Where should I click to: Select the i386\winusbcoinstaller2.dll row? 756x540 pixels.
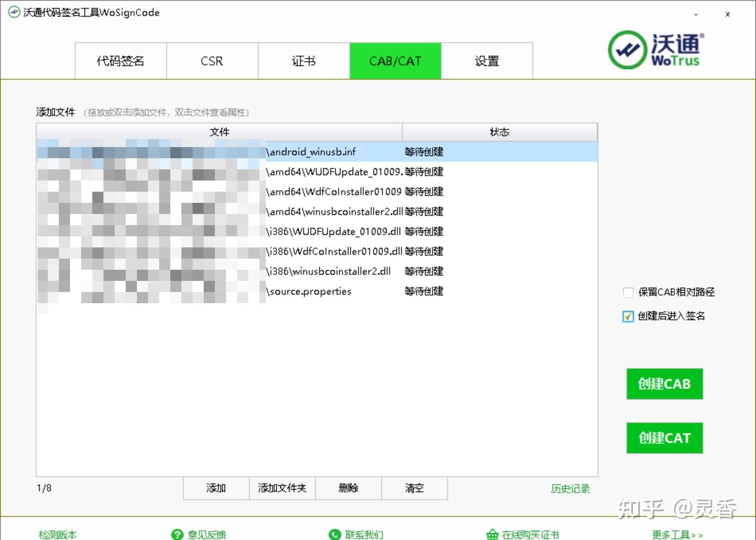[317, 271]
